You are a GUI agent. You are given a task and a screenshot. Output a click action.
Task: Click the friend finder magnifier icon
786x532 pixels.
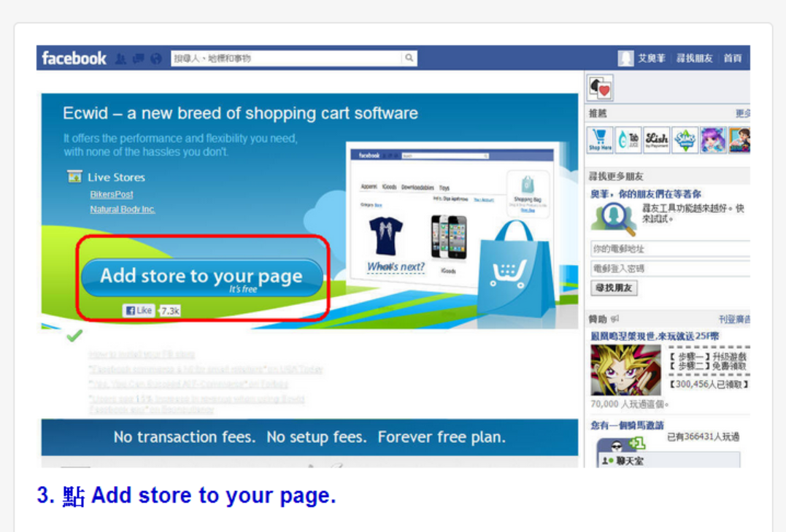tap(614, 219)
